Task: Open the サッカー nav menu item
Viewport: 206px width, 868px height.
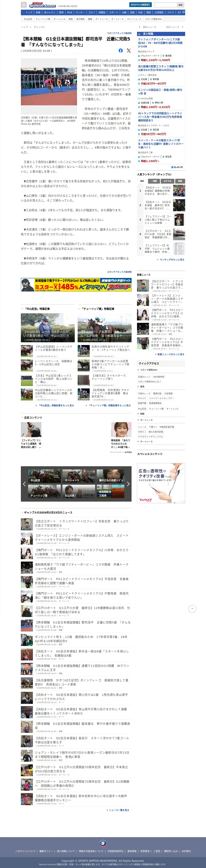Action: [80, 13]
